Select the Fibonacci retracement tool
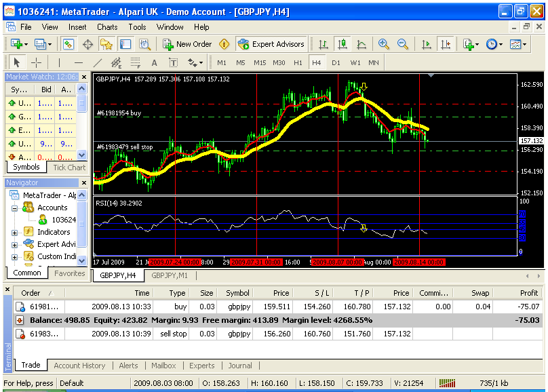 [135, 63]
